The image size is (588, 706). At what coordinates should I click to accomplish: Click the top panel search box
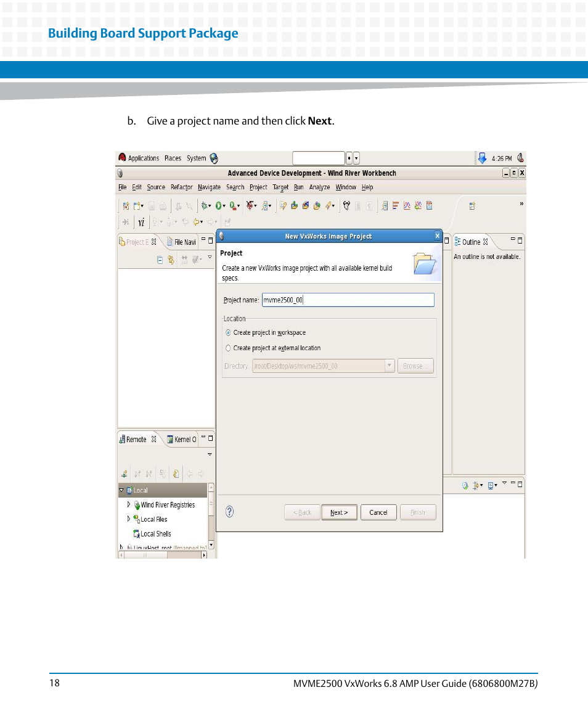coord(318,158)
